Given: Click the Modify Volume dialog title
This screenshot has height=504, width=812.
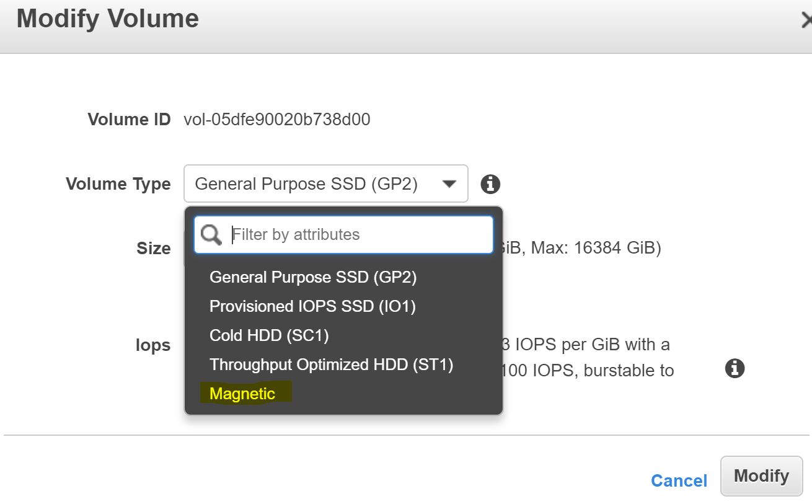Looking at the screenshot, I should coord(107,19).
